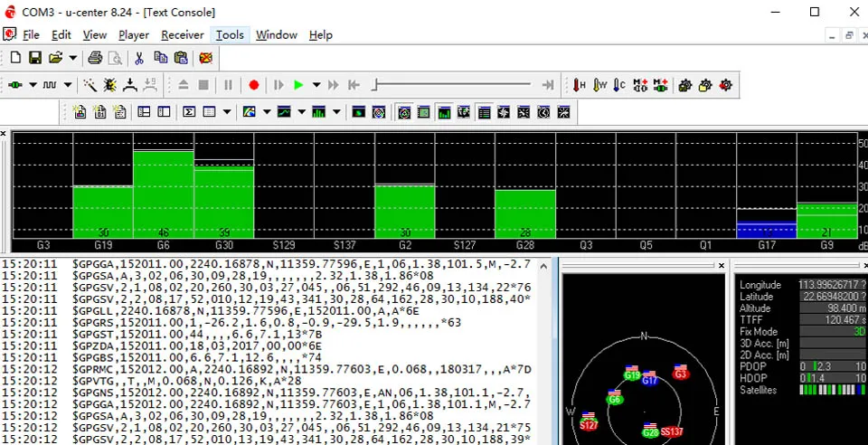
Task: Click the player timeline slider handle
Action: [374, 85]
